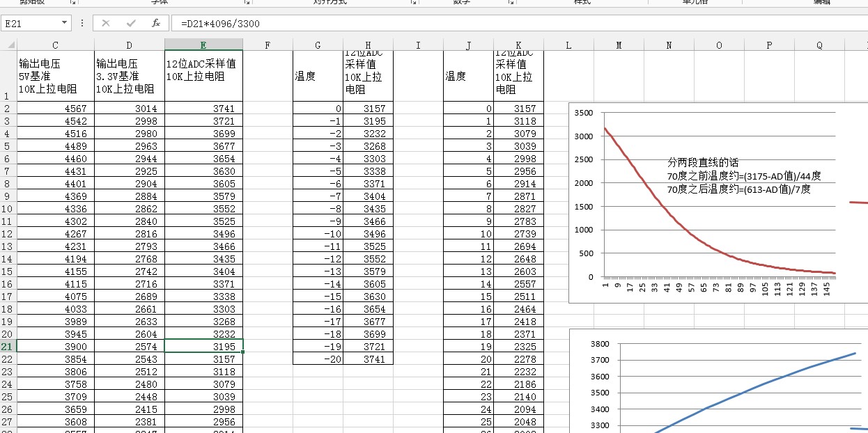Screen dimensions: 868x433
Task: Click cell G22 with value -20
Action: (318, 359)
